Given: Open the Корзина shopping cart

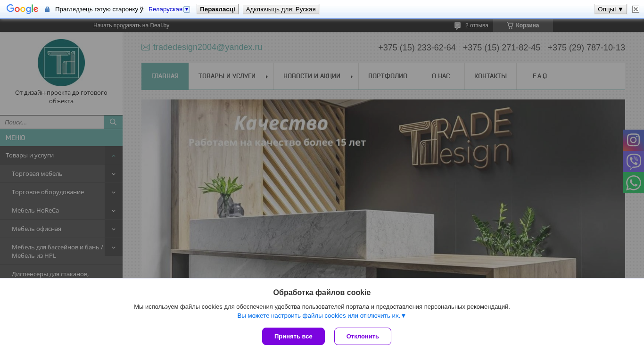Looking at the screenshot, I should tap(523, 25).
